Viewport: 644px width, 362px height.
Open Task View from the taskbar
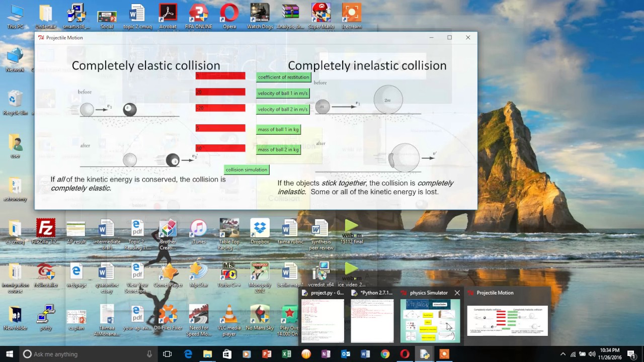point(168,354)
